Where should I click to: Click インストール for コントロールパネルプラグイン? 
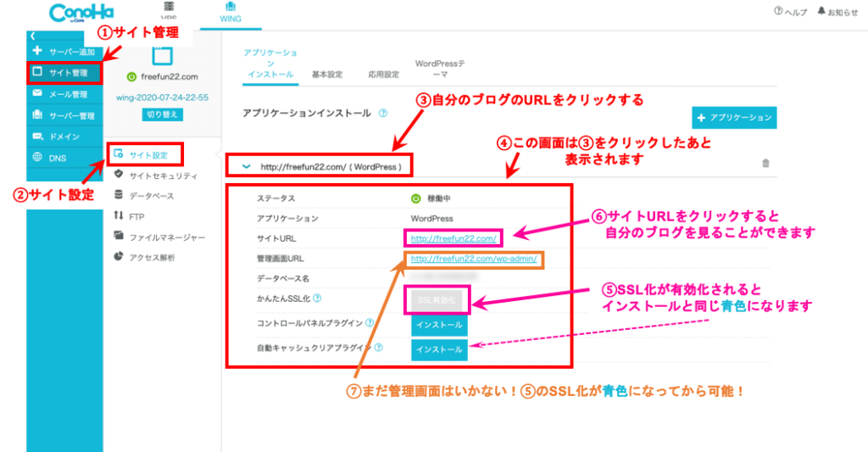point(439,325)
